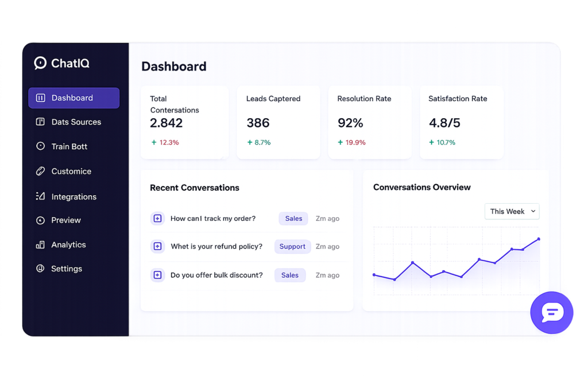The image size is (588, 392).
Task: Click the Support tag on refund policy
Action: tap(292, 247)
